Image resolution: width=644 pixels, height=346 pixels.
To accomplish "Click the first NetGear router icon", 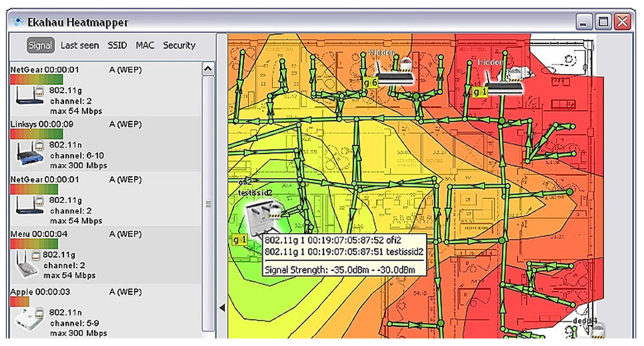I will [x=30, y=96].
